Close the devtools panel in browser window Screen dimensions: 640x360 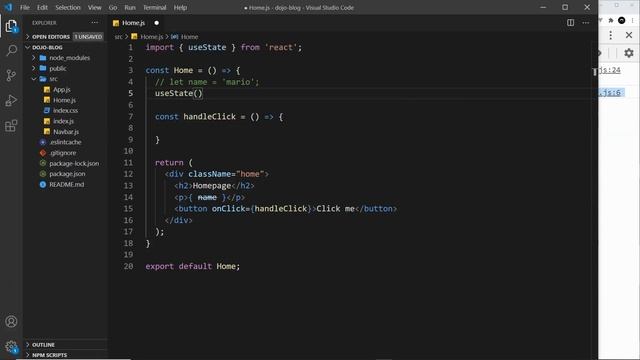click(629, 35)
